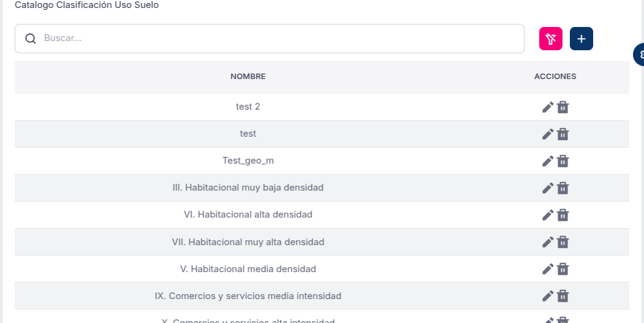Edit 'VII. Habitacional muy alta densidad' with the pencil icon
644x323 pixels.
click(x=548, y=242)
